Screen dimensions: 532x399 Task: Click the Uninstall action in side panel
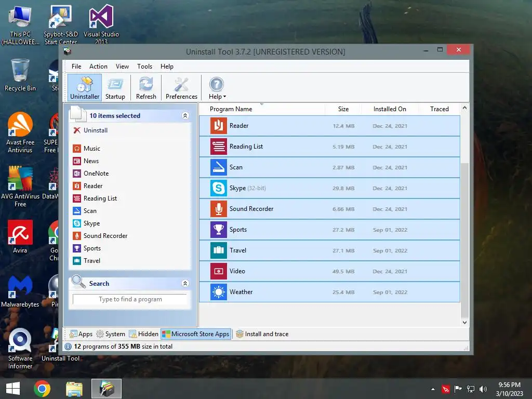pos(90,130)
